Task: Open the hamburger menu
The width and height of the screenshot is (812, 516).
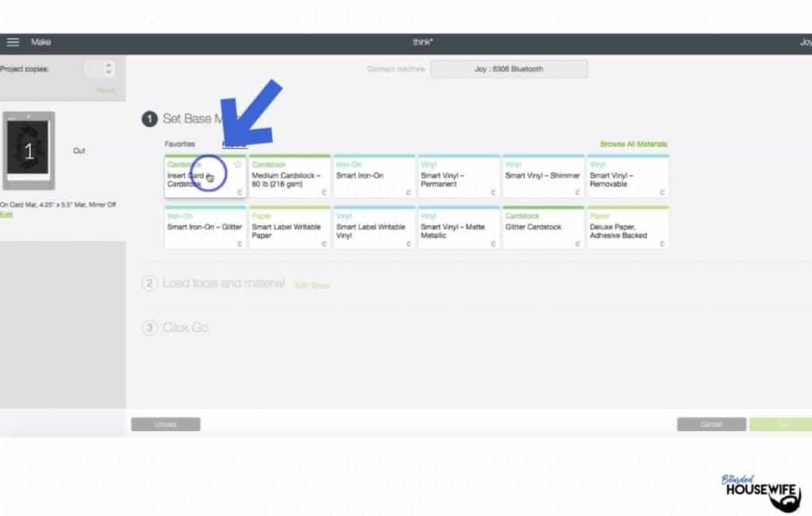Action: [x=13, y=42]
